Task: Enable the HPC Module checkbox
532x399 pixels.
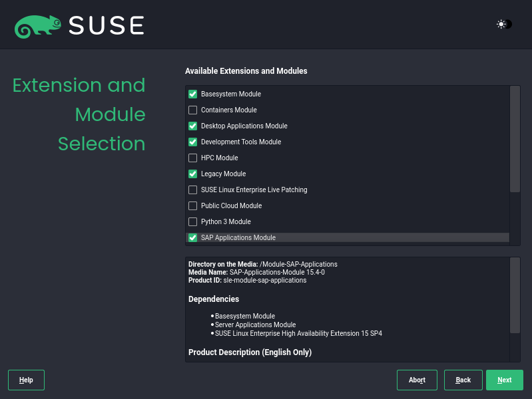Action: coord(192,158)
